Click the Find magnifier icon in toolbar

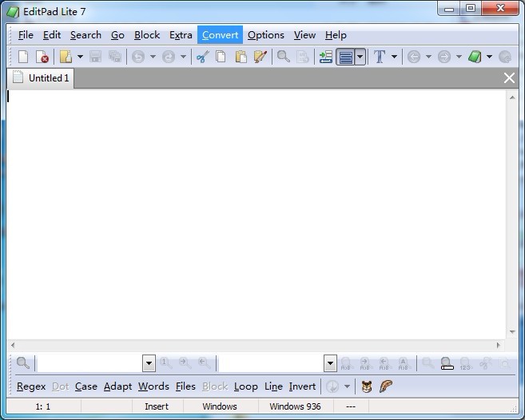[x=283, y=57]
